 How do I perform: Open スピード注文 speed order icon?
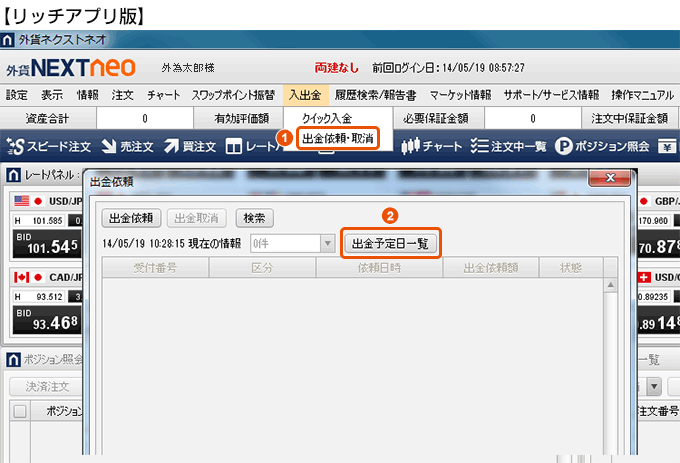16,147
